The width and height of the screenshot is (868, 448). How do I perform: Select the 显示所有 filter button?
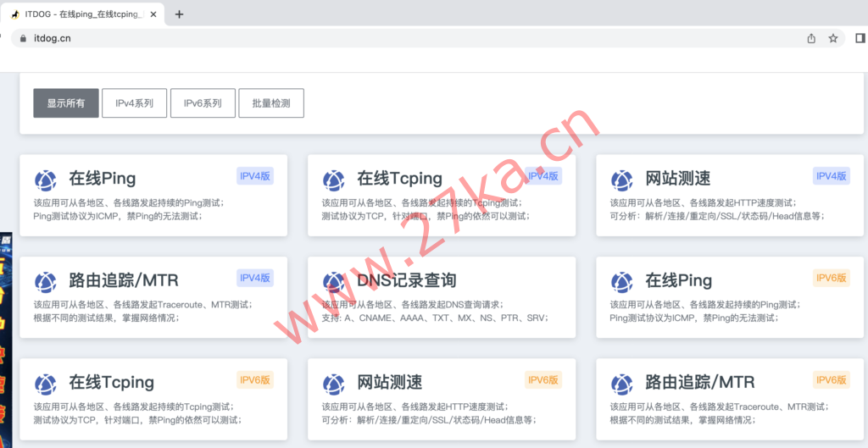click(x=66, y=102)
